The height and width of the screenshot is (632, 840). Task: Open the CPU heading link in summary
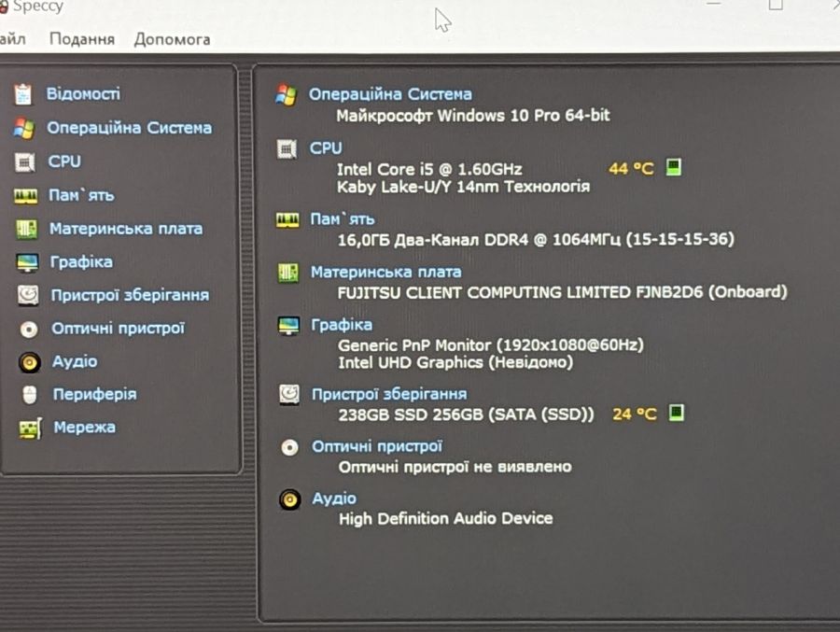click(x=326, y=147)
